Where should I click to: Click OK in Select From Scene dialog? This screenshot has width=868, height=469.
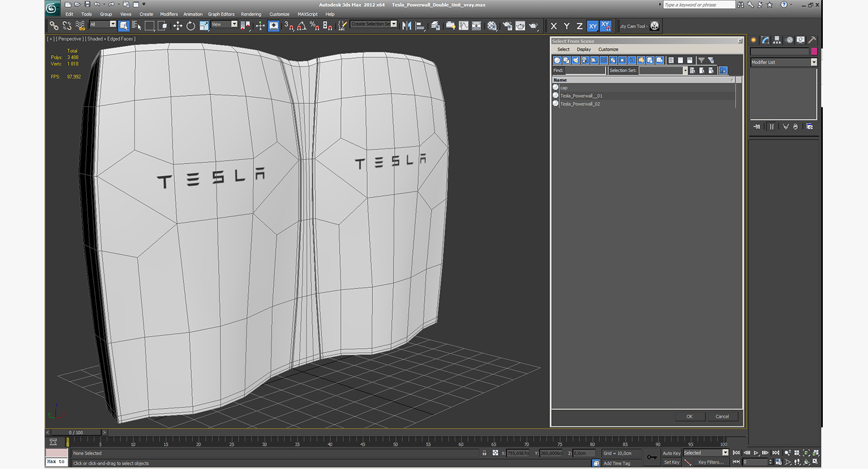(690, 416)
